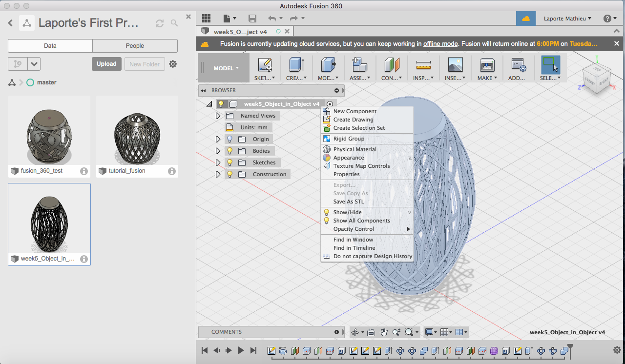Select the Zoom magnifier with plus-minus
The height and width of the screenshot is (364, 625).
coord(396,332)
